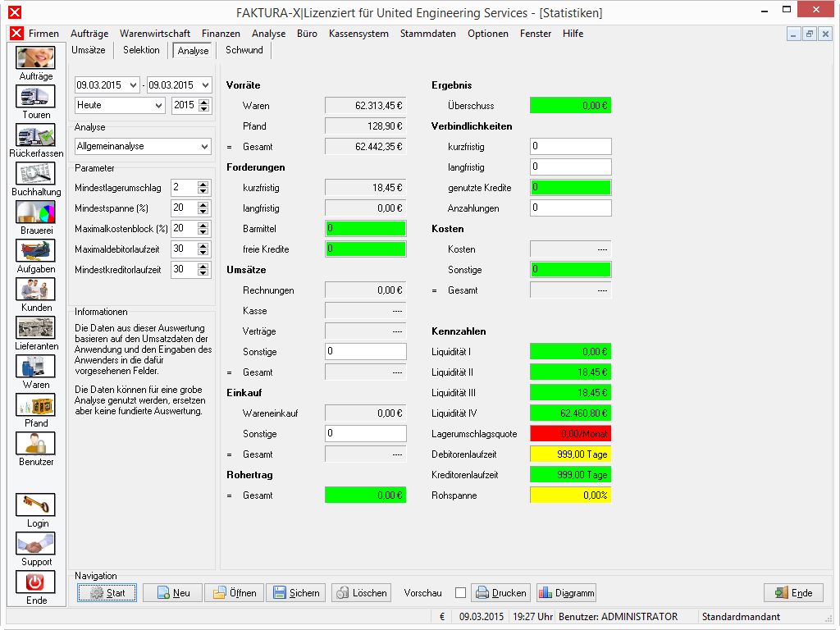This screenshot has width=840, height=630.
Task: Switch to the Umsätze tab
Action: [x=89, y=50]
